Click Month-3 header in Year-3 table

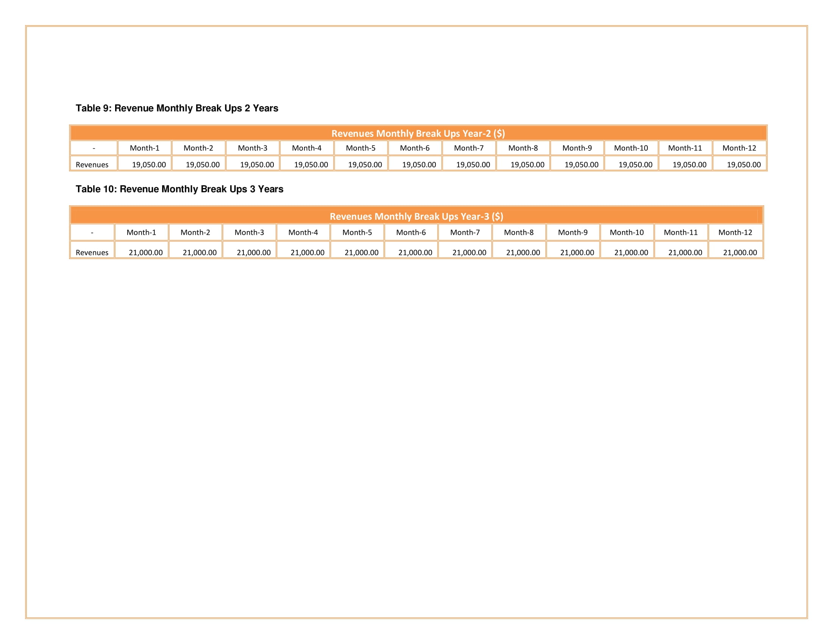coord(249,232)
